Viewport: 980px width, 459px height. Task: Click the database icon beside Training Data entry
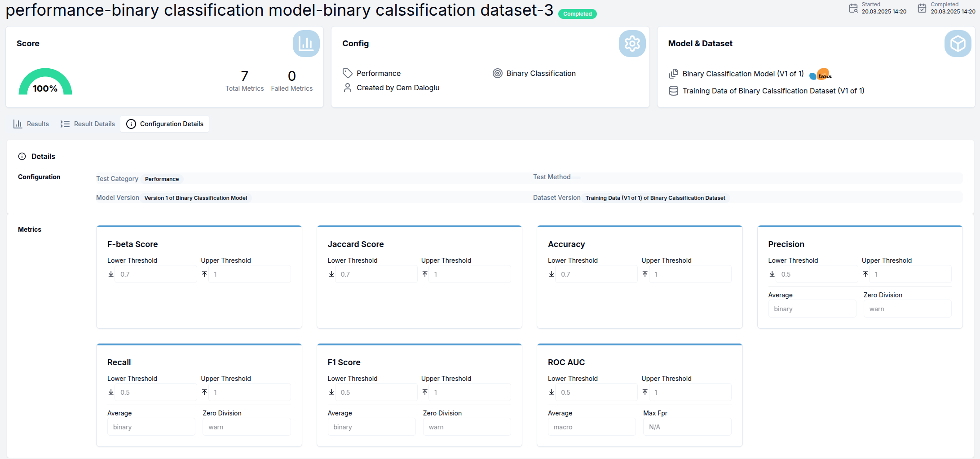pos(673,90)
